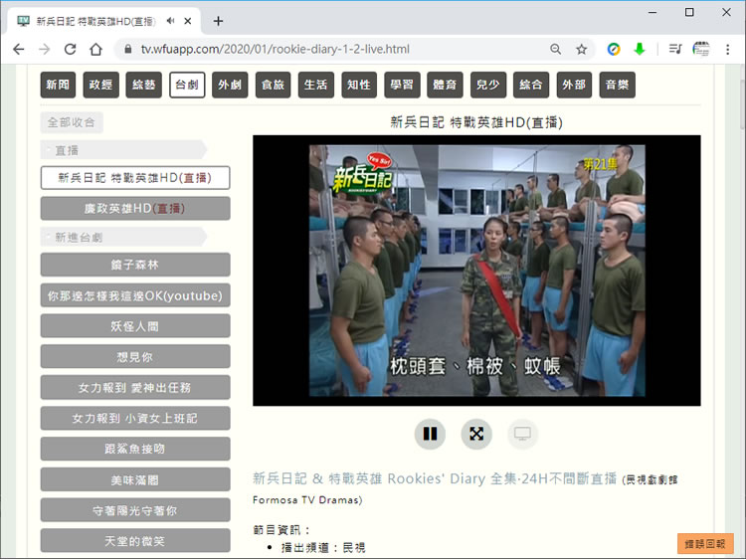Click the video title above the player

pos(476,122)
